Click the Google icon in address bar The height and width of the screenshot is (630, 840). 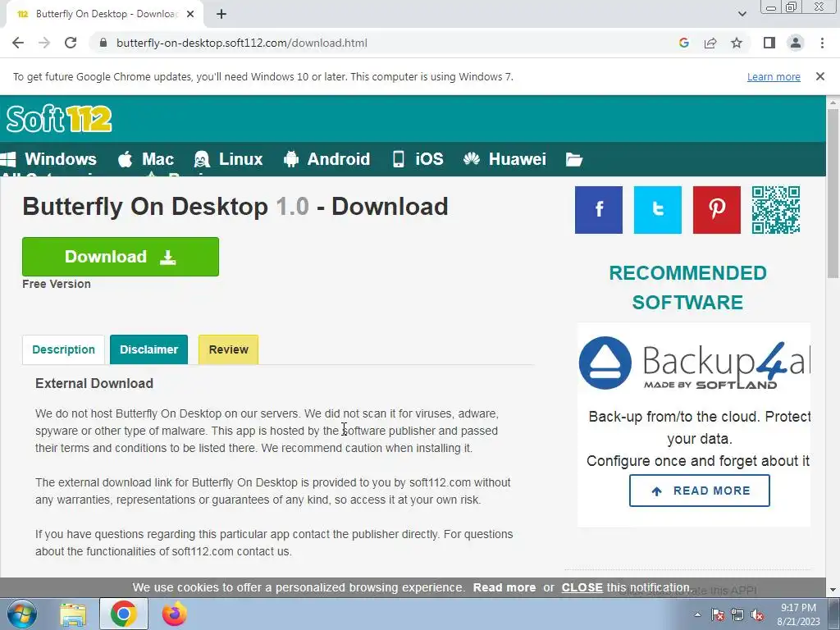tap(683, 43)
